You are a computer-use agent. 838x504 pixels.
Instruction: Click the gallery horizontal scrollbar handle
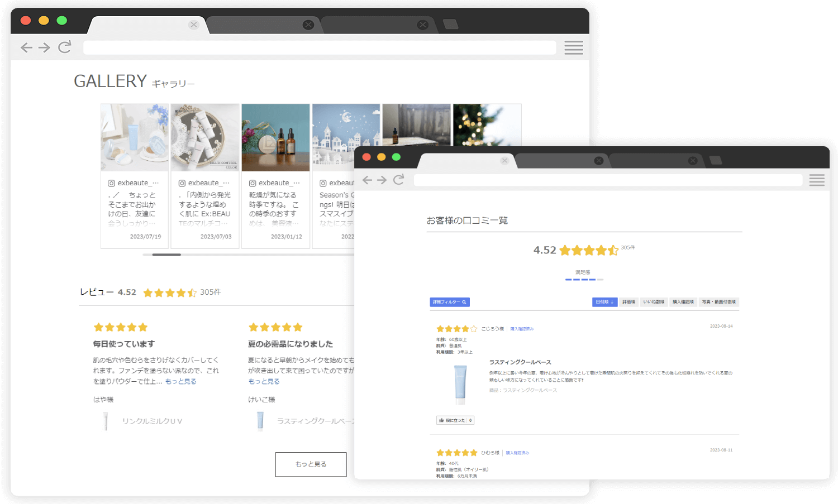tap(166, 255)
